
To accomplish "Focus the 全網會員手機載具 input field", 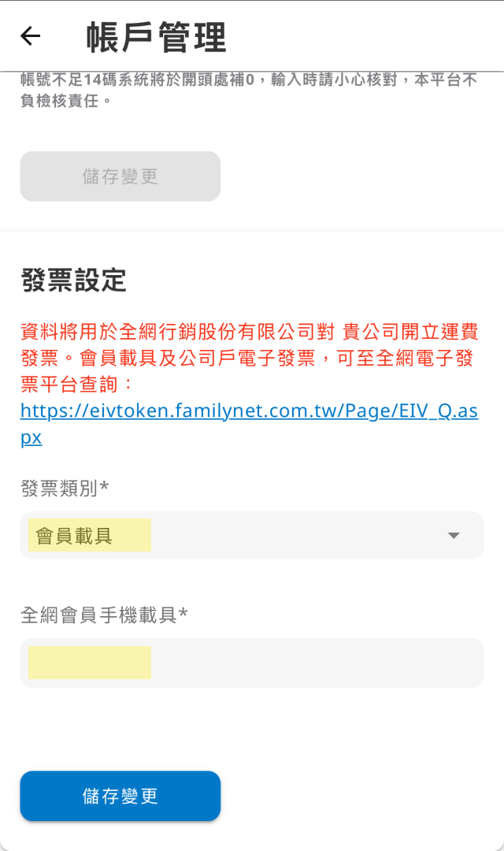I will [252, 663].
